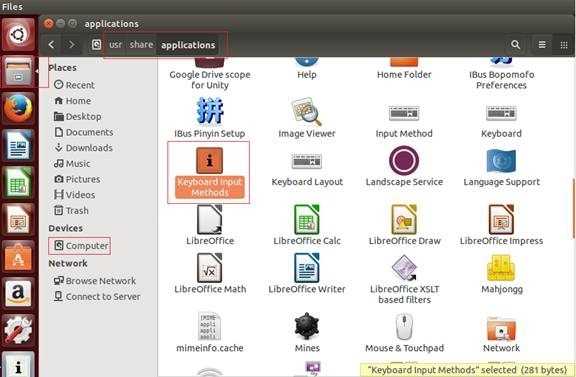This screenshot has width=576, height=377.
Task: Switch to list view in toolbar
Action: click(542, 45)
